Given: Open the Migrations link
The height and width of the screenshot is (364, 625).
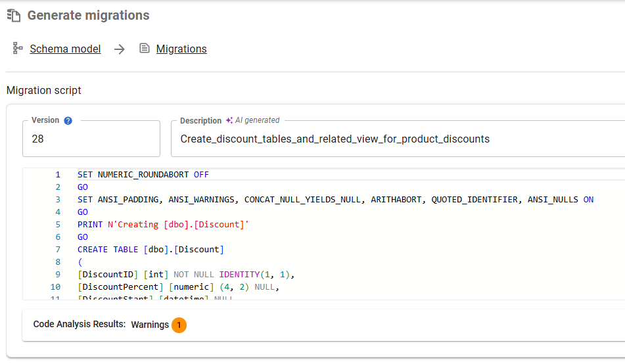Looking at the screenshot, I should [x=181, y=49].
